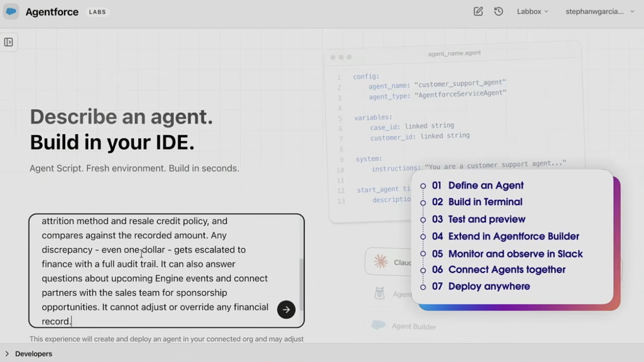Click the description box scrollbar
The height and width of the screenshot is (362, 644).
(x=301, y=285)
